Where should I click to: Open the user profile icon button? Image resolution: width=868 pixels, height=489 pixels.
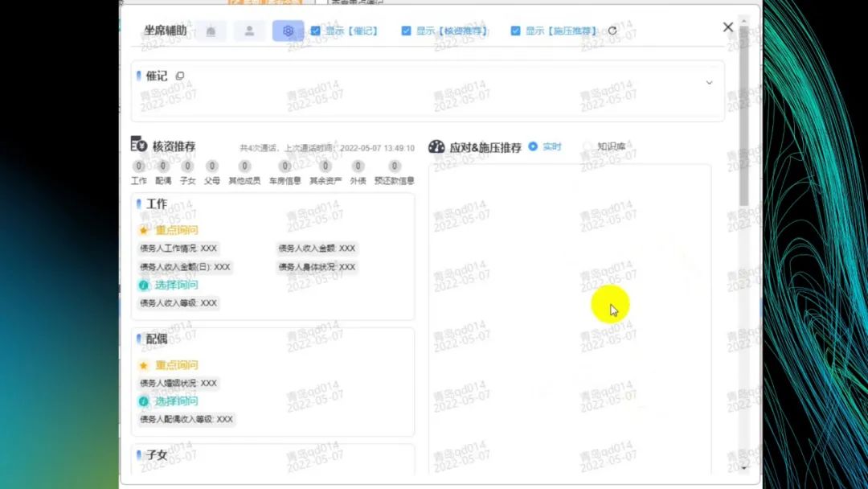click(x=249, y=31)
